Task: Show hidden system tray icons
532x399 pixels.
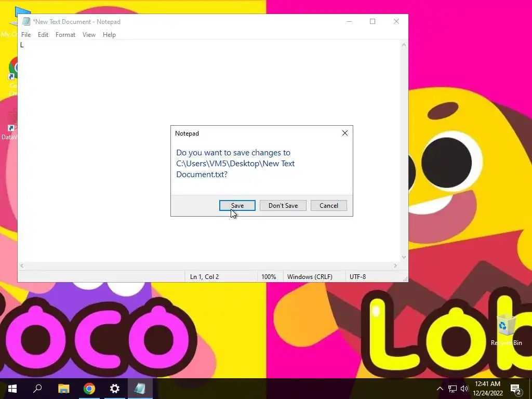Action: pos(440,389)
